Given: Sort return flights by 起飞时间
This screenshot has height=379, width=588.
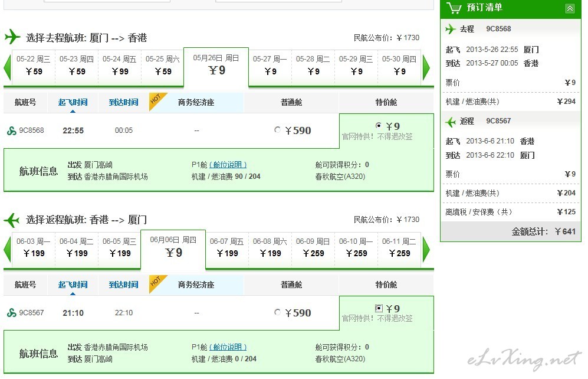Looking at the screenshot, I should pos(73,285).
